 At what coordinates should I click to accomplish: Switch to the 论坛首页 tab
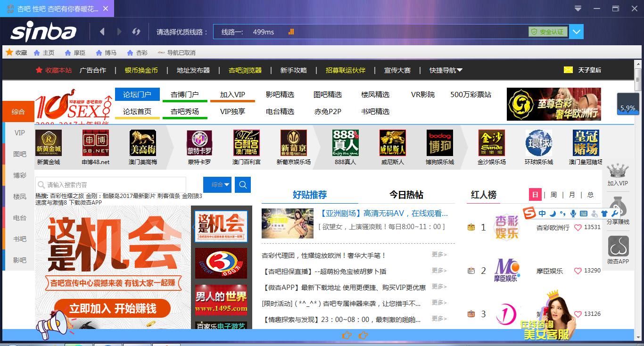(x=137, y=112)
